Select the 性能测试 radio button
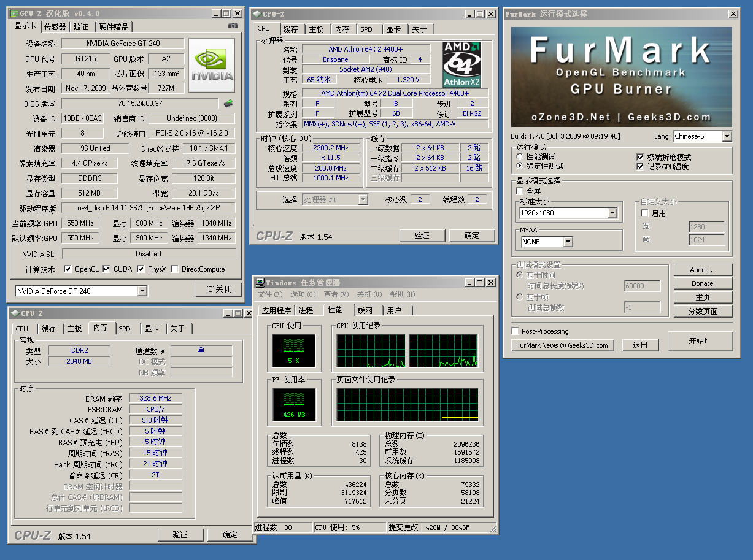 [520, 157]
